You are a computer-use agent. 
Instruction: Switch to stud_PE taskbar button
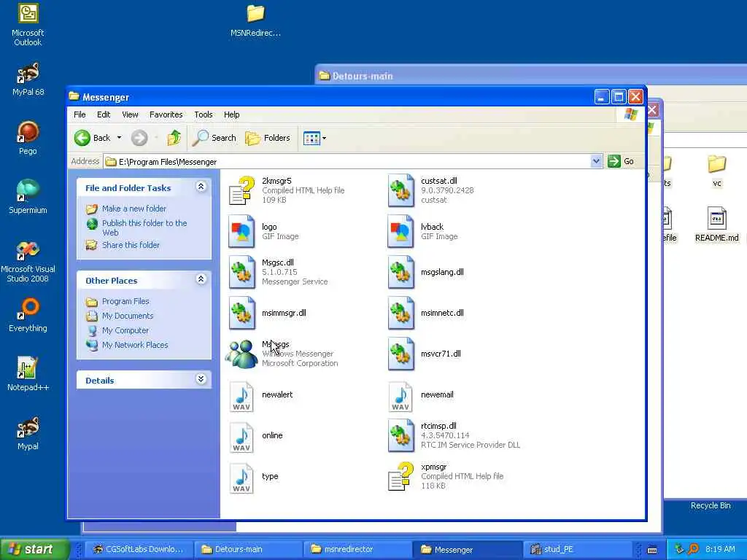pos(578,550)
